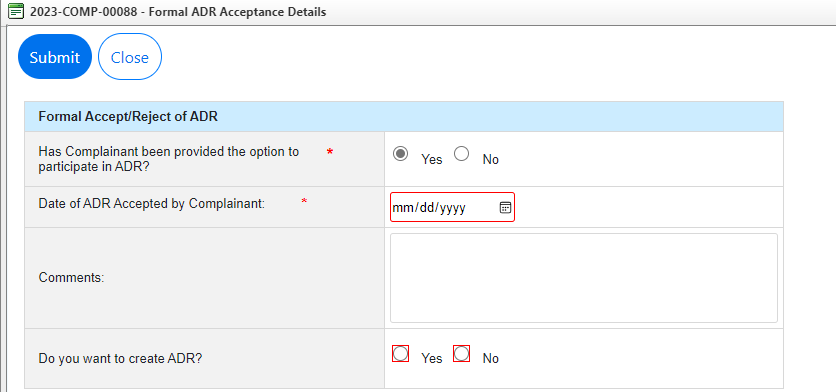This screenshot has width=836, height=392.
Task: Select Yes for Complainant provided ADR option
Action: pos(400,154)
